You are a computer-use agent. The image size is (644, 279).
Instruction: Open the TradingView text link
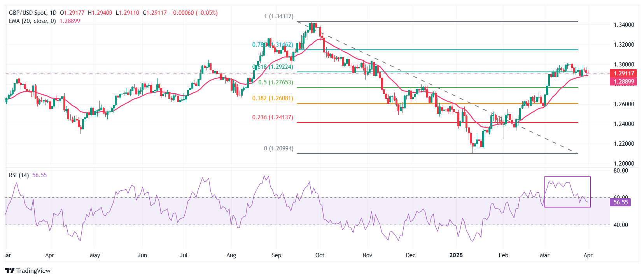point(33,270)
